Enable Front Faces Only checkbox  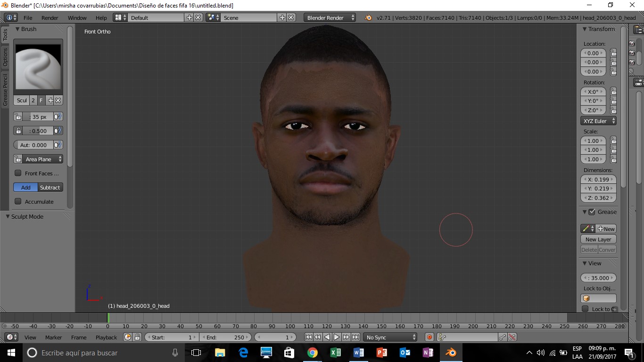tap(18, 173)
